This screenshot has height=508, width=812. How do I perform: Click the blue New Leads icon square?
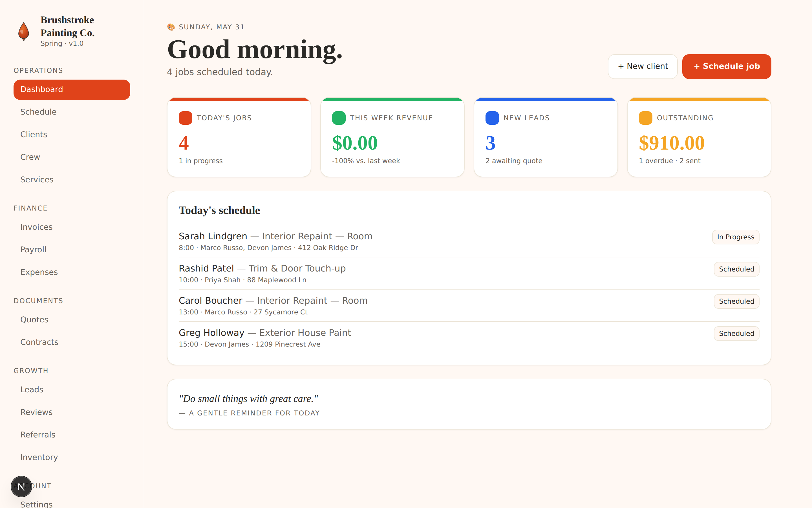(x=492, y=118)
